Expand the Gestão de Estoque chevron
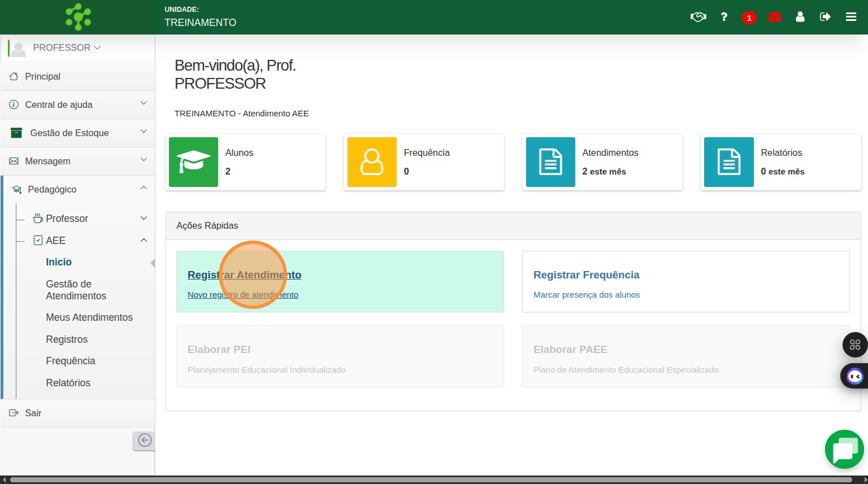The height and width of the screenshot is (484, 868). (x=144, y=132)
